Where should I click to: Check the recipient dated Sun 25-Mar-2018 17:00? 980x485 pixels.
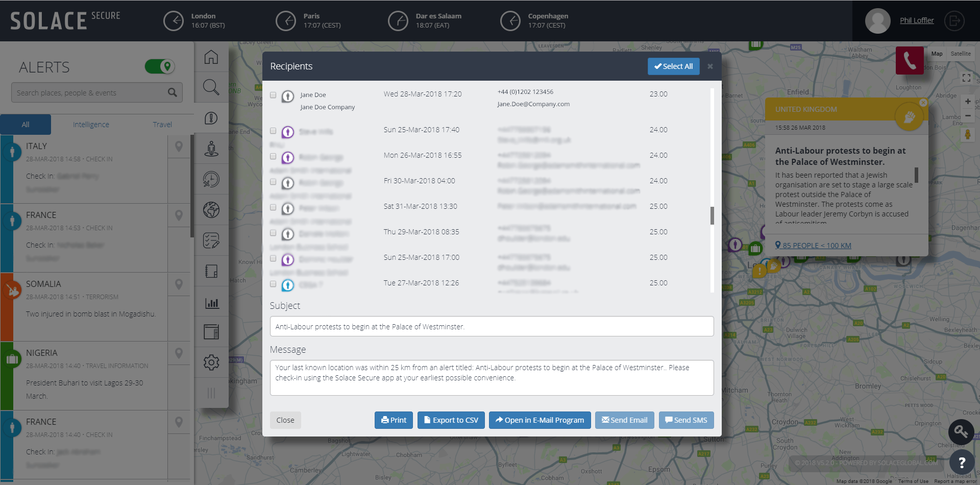click(273, 258)
